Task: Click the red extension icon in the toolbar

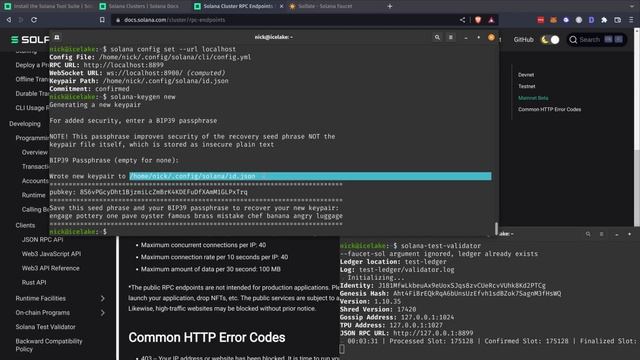Action: [540, 20]
